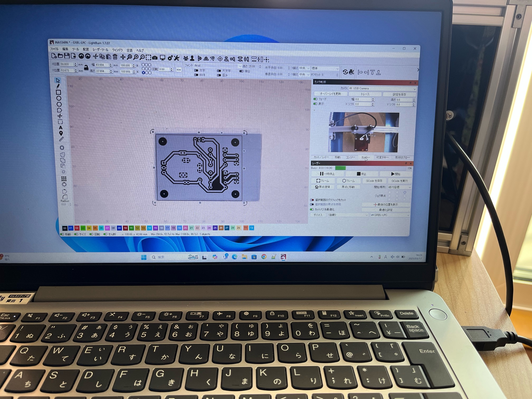The image size is (532, 399).
Task: Open the preview monitor icon
Action: [x=163, y=58]
